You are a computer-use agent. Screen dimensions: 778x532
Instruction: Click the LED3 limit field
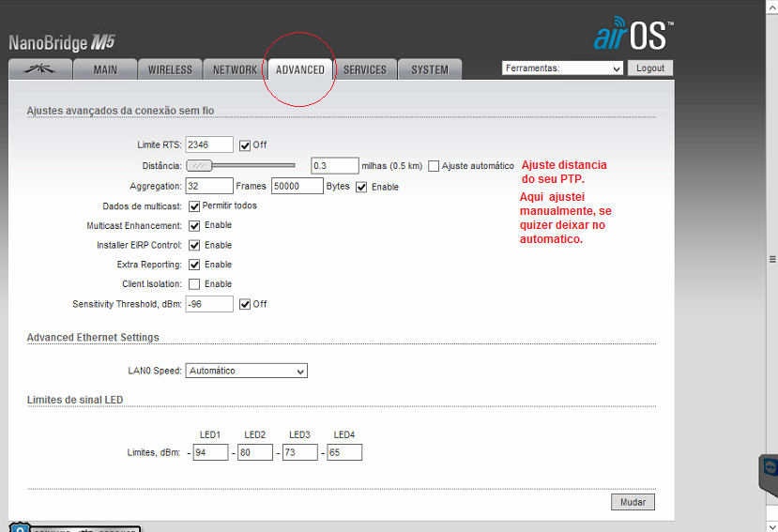coord(299,452)
